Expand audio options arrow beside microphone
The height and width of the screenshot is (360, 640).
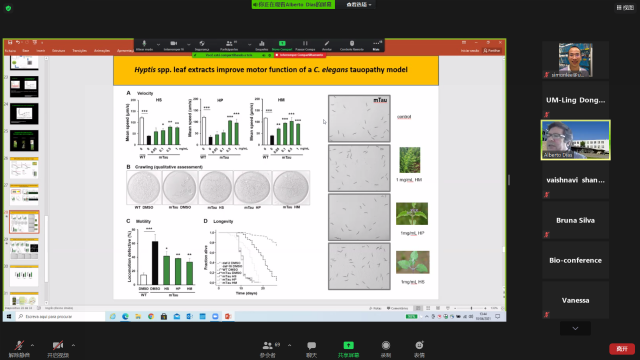coord(32,345)
